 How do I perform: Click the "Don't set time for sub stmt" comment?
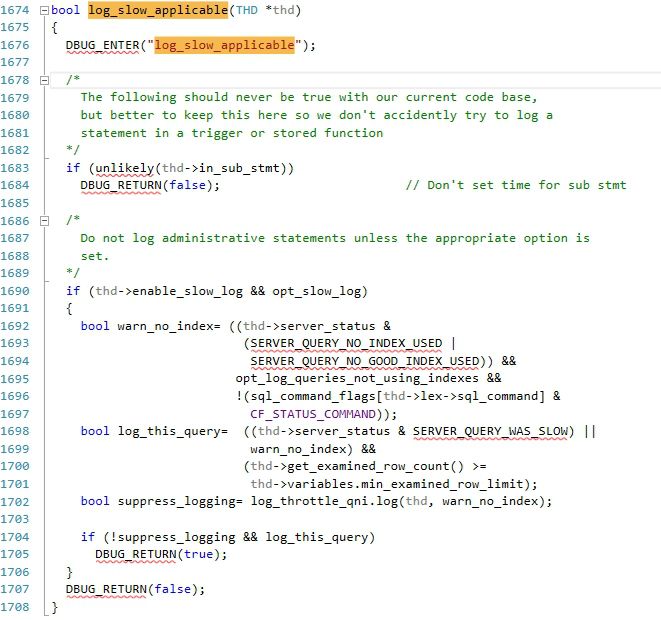click(x=516, y=185)
